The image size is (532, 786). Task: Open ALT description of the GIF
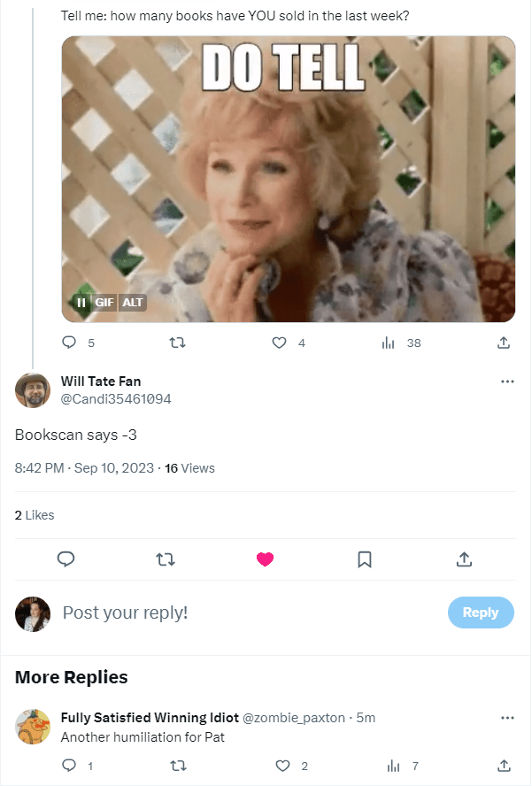pos(132,303)
